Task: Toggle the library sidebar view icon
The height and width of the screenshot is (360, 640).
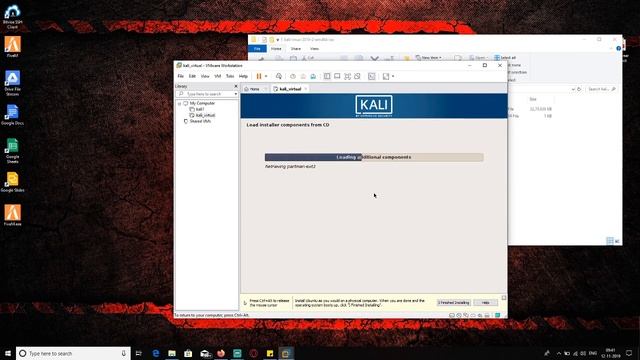Action: (x=327, y=76)
